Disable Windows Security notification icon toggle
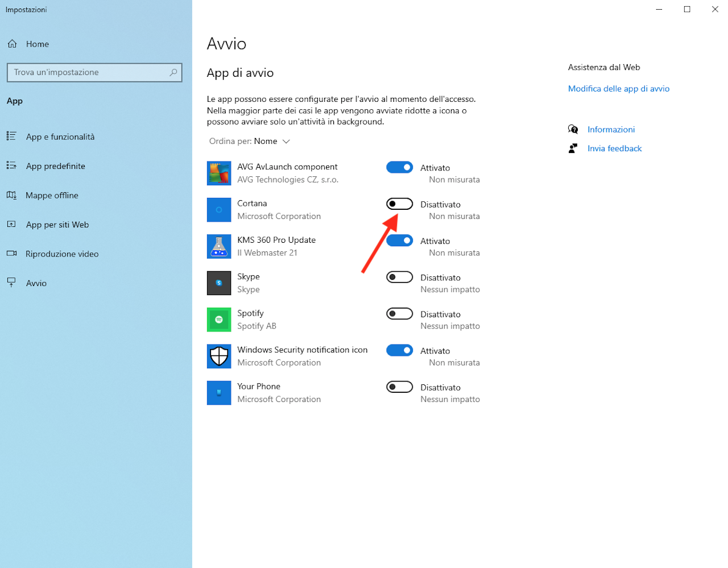The width and height of the screenshot is (728, 568). pos(400,350)
